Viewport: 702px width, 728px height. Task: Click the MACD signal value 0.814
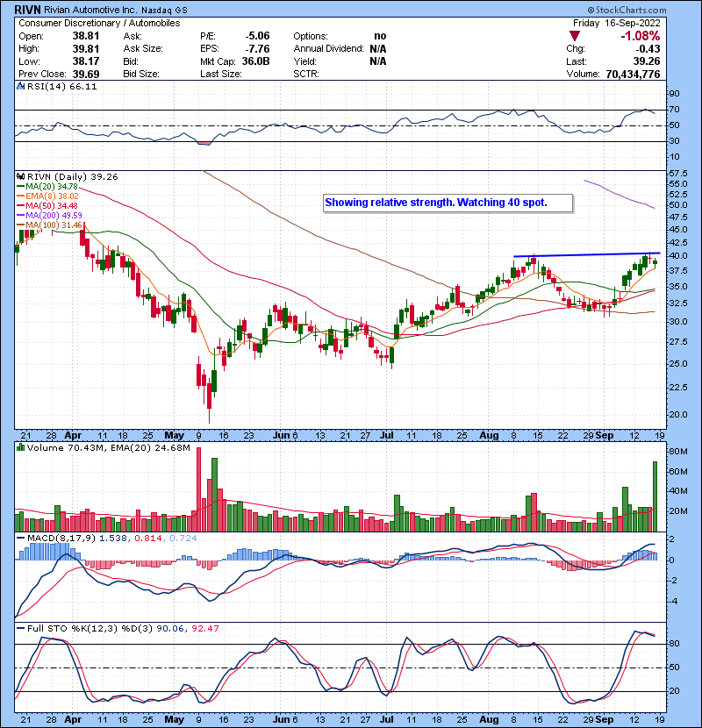[148, 539]
